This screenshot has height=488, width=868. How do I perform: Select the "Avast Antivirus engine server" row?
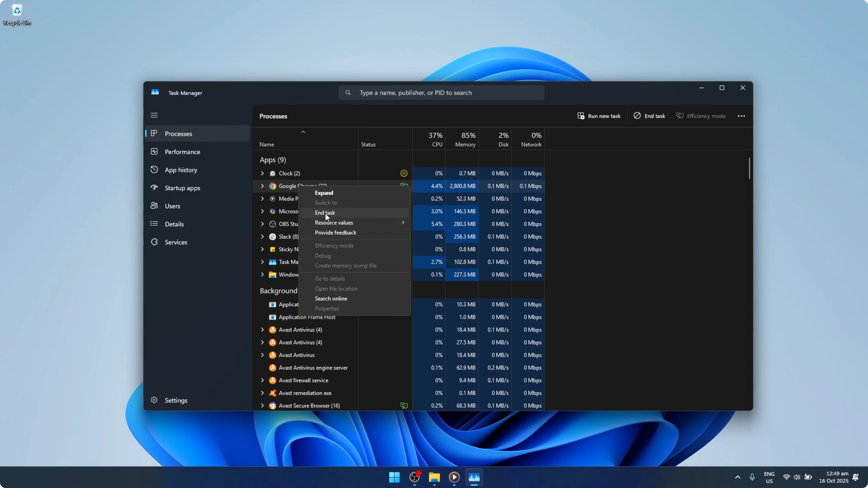398,368
